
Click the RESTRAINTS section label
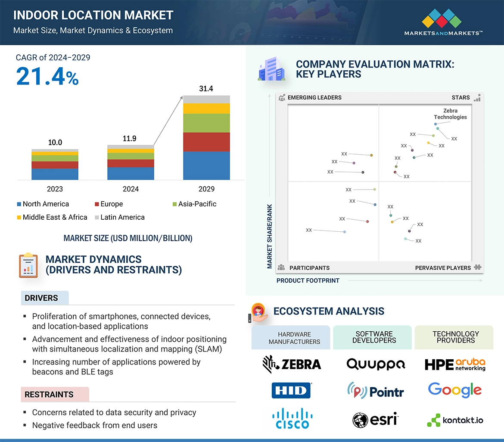click(x=49, y=394)
